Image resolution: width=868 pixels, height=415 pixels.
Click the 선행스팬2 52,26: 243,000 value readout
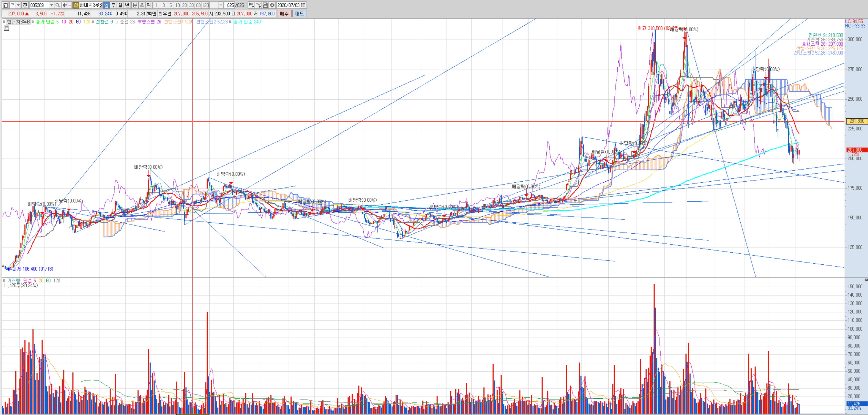(x=818, y=52)
